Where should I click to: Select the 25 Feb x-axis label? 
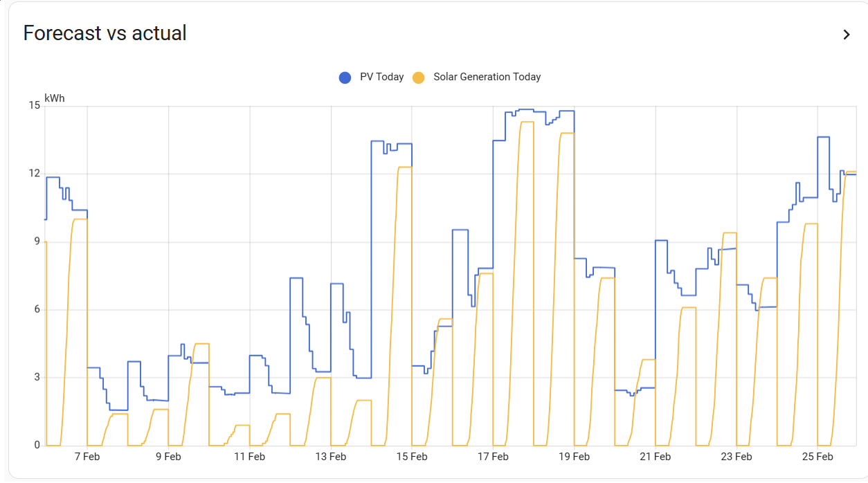click(817, 457)
